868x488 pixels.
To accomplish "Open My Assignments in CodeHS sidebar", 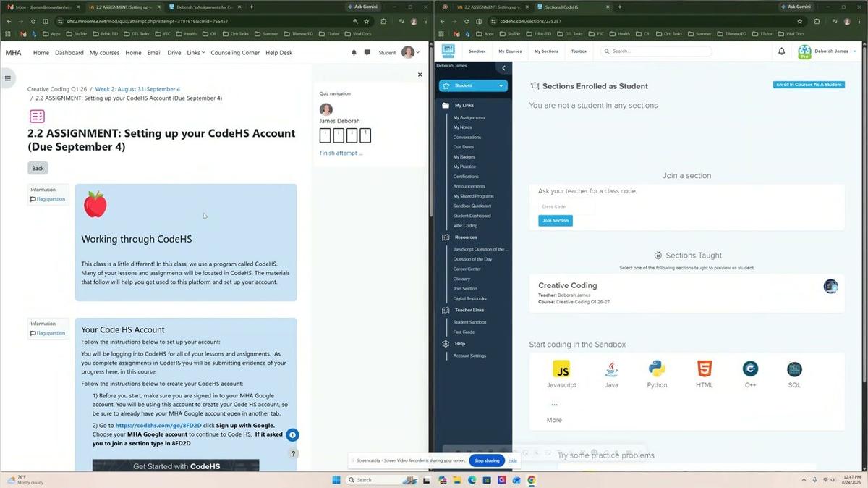I will click(469, 117).
